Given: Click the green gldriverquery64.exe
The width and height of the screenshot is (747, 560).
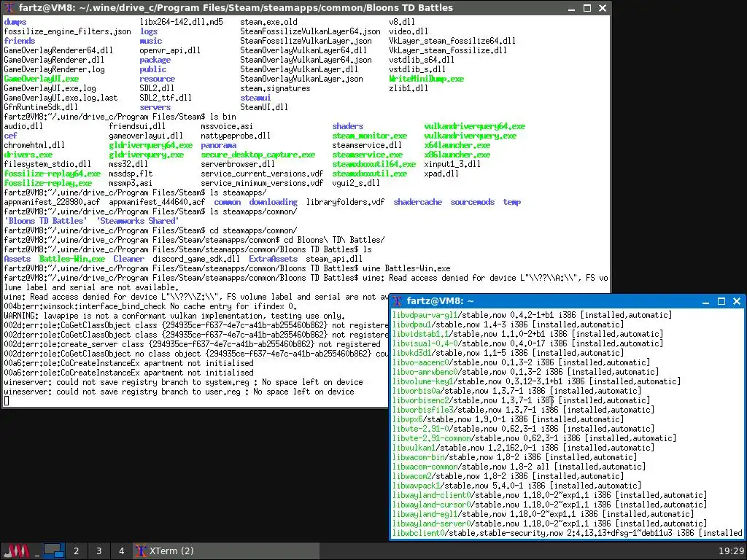Looking at the screenshot, I should click(150, 145).
